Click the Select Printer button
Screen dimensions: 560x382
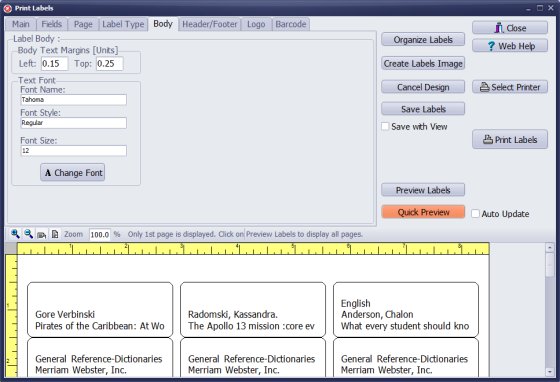click(510, 87)
